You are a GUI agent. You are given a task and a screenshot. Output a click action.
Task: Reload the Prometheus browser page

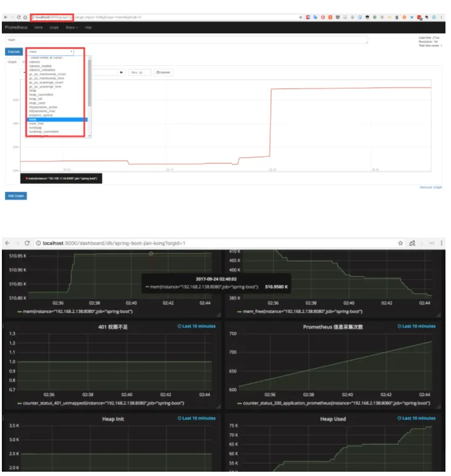(18, 17)
